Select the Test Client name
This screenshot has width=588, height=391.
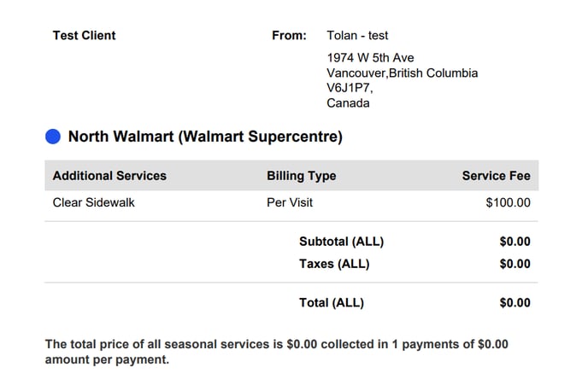point(84,35)
